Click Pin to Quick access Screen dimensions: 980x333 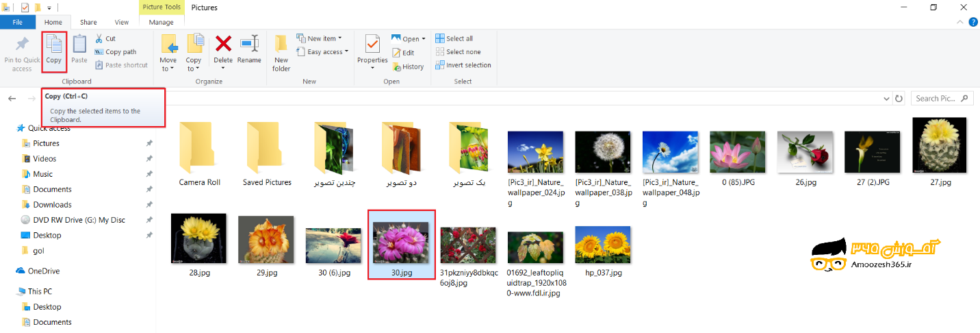coord(22,53)
